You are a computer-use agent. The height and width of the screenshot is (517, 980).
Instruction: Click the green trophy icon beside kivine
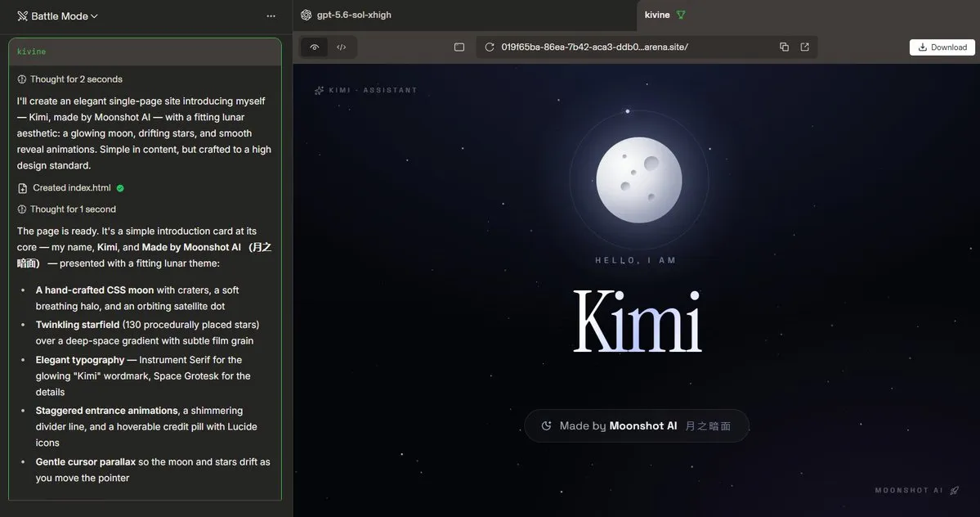click(x=681, y=15)
